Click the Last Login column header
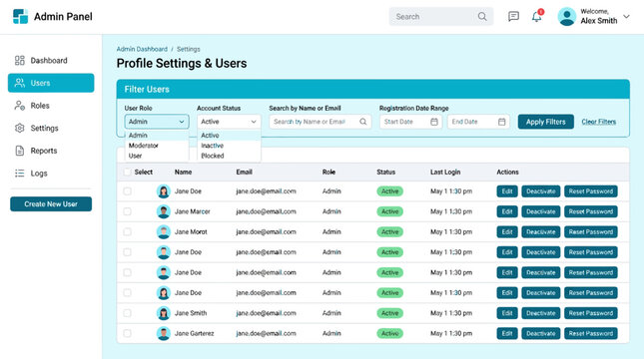This screenshot has width=644, height=359. coord(445,172)
